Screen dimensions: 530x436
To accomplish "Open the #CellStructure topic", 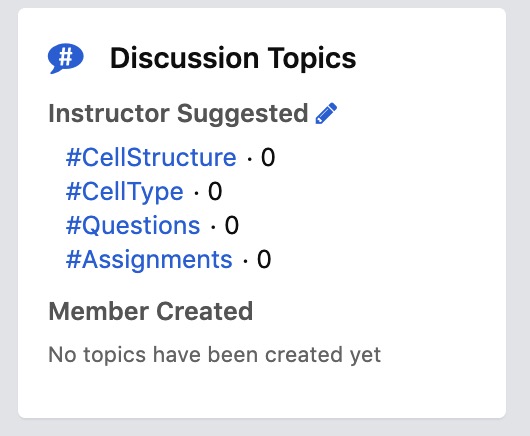I will pos(151,158).
